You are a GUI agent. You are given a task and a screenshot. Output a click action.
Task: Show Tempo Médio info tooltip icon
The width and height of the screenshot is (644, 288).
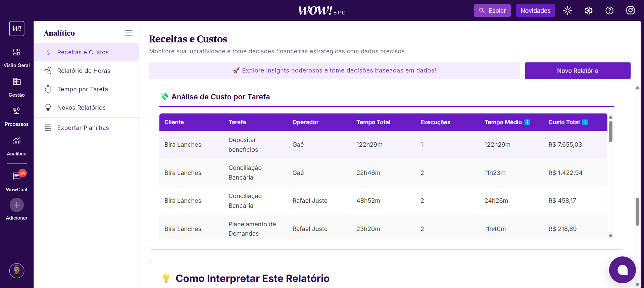tap(527, 122)
